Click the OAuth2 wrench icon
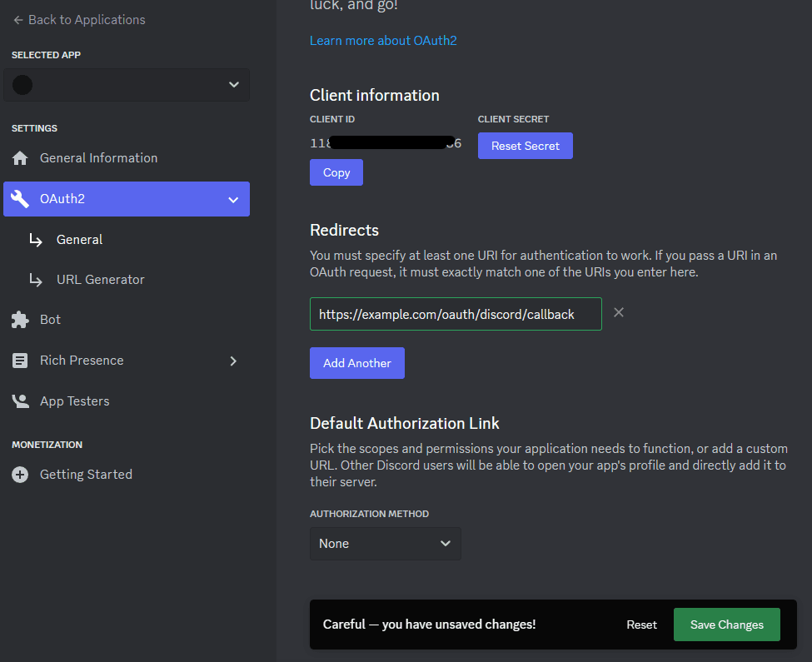The height and width of the screenshot is (662, 812). [x=20, y=199]
